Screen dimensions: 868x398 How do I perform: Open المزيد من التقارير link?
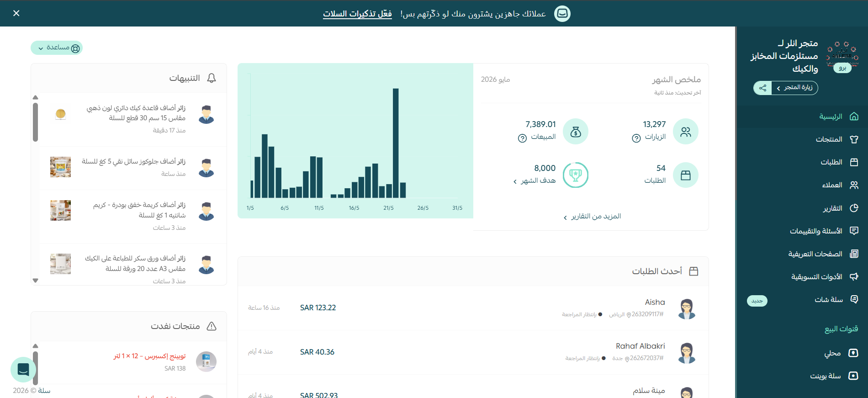coord(592,216)
